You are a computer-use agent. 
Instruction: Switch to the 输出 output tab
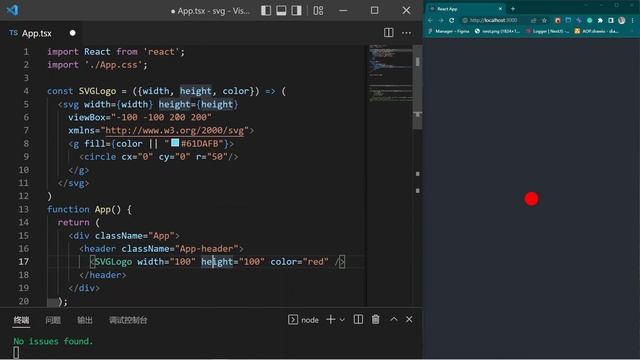tap(85, 320)
